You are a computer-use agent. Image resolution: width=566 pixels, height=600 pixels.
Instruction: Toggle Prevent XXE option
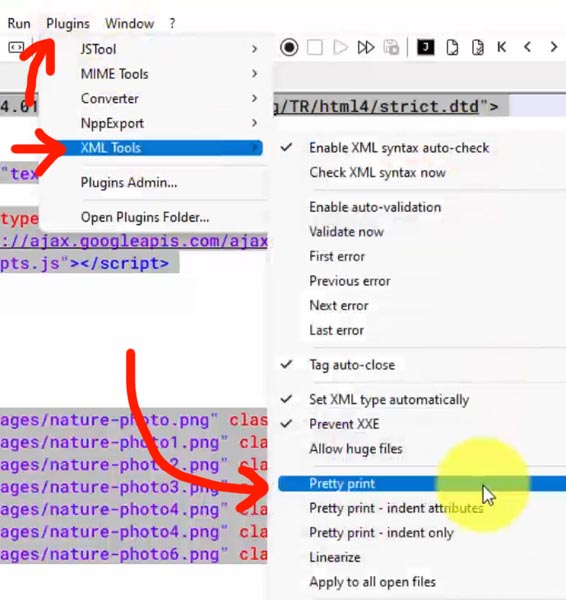(x=344, y=424)
